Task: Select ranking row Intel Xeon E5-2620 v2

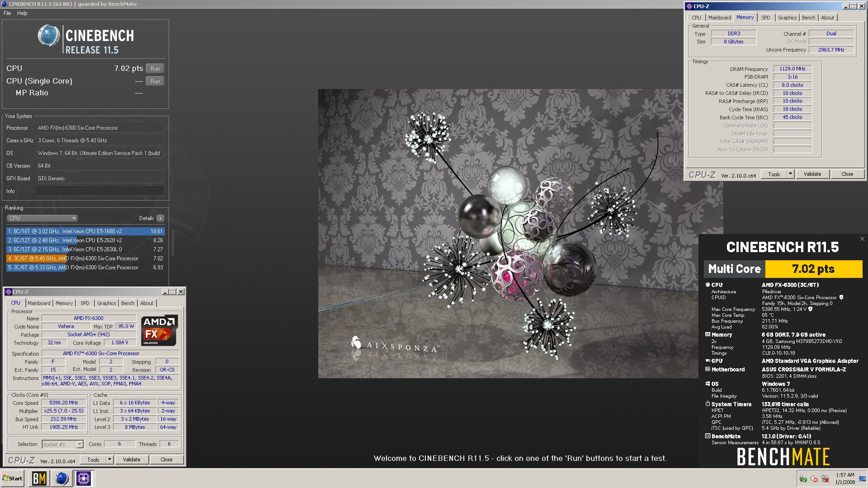Action: [85, 240]
